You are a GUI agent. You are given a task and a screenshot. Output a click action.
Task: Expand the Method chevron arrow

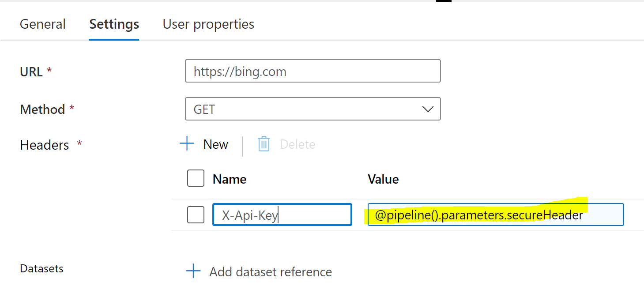coord(428,109)
